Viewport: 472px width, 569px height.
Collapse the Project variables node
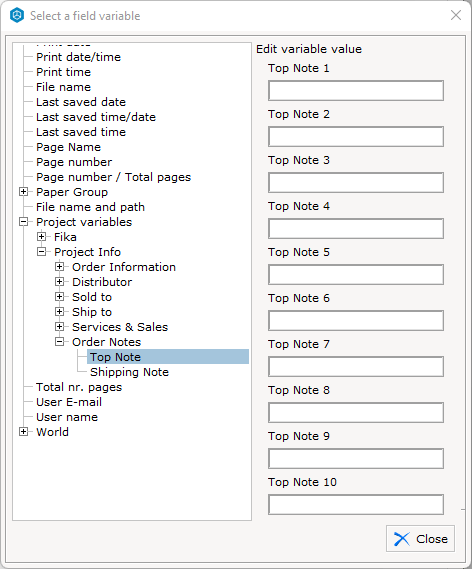click(x=23, y=222)
